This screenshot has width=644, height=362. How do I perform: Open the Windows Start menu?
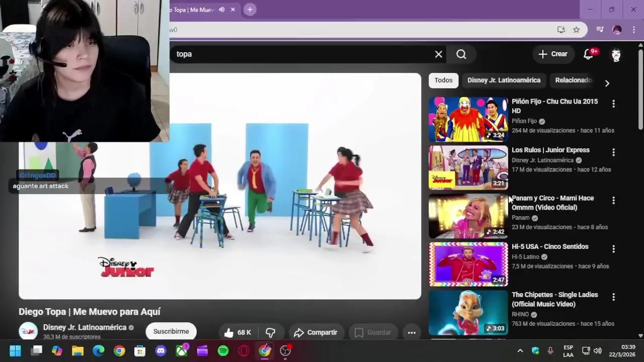click(15, 350)
